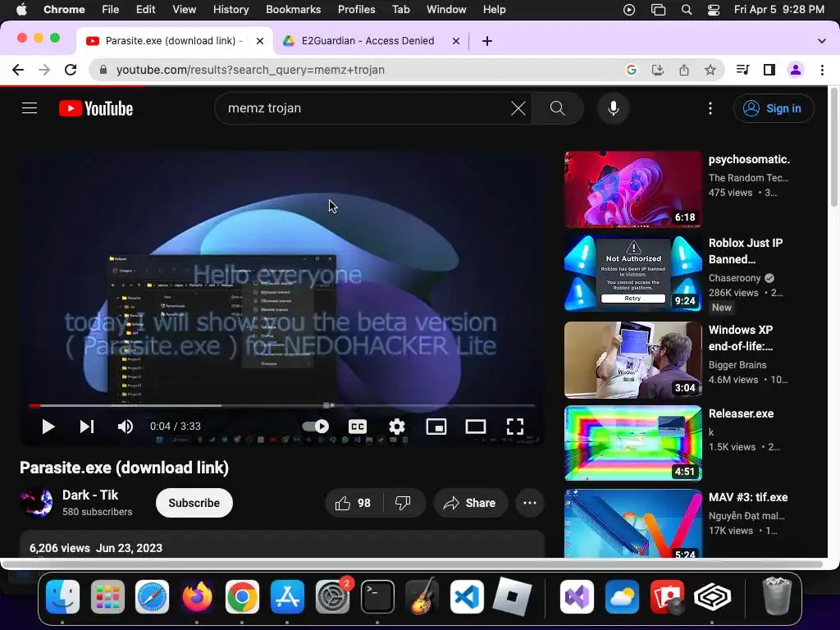This screenshot has width=840, height=630.
Task: Open Windows XP end-of-life video thumbnail
Action: point(632,359)
